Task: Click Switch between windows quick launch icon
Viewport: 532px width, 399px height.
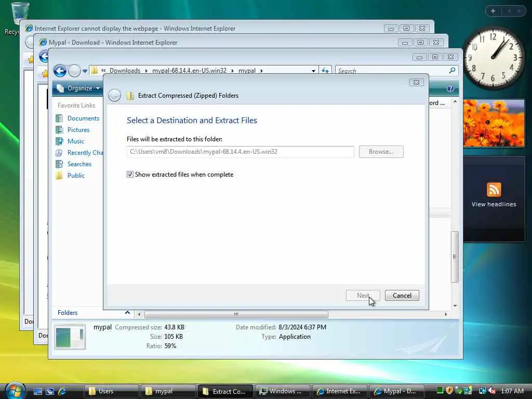Action: pyautogui.click(x=50, y=391)
